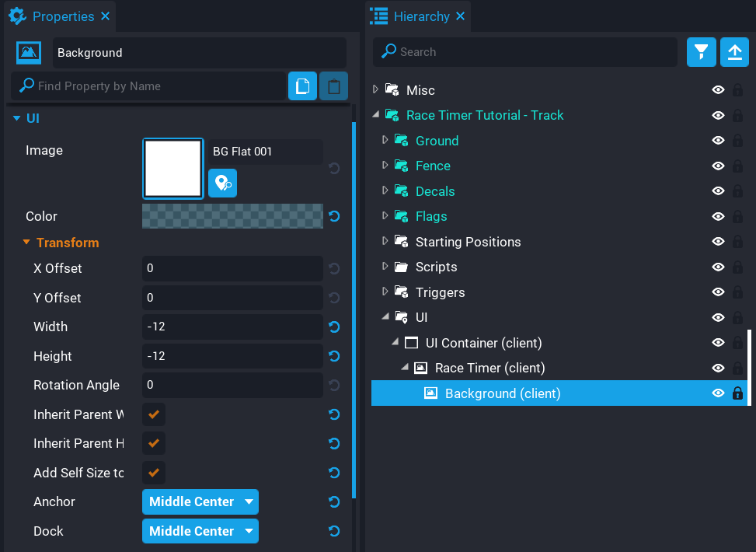Viewport: 756px width, 552px height.
Task: Expand the Misc tree item
Action: click(x=376, y=89)
